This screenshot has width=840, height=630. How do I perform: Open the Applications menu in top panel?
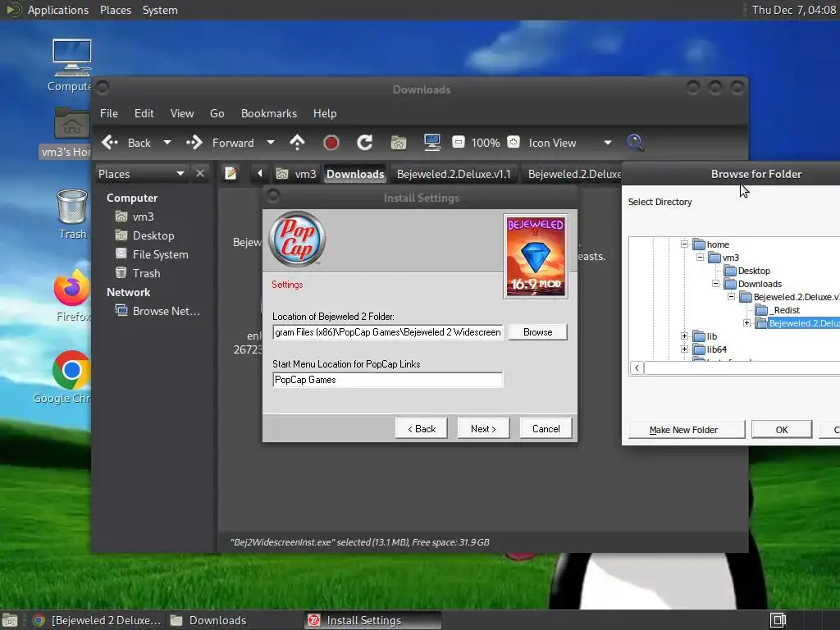pos(58,10)
